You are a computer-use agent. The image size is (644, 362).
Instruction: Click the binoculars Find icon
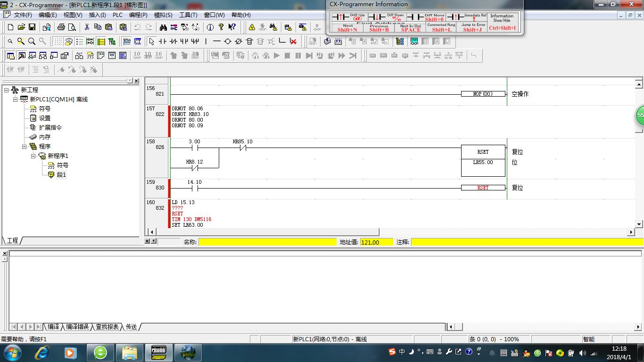tap(163, 27)
